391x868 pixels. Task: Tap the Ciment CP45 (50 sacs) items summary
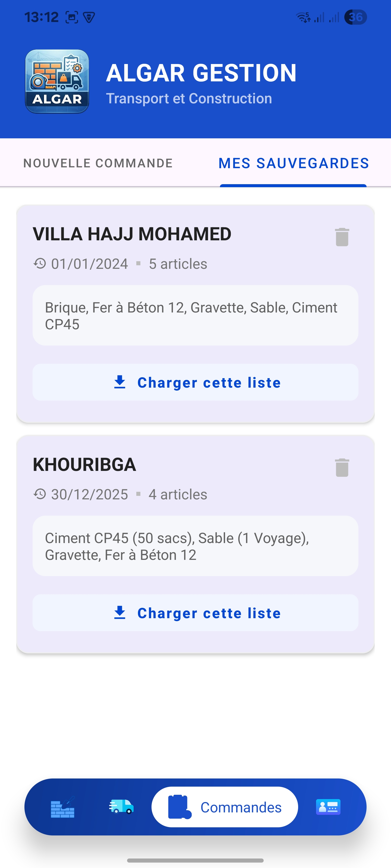tap(195, 546)
